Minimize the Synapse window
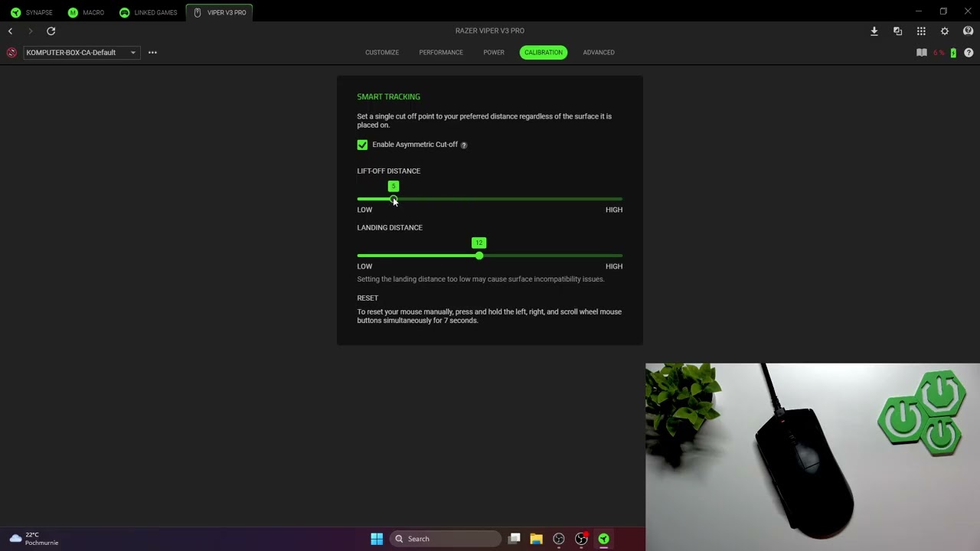The height and width of the screenshot is (551, 980). (x=919, y=11)
